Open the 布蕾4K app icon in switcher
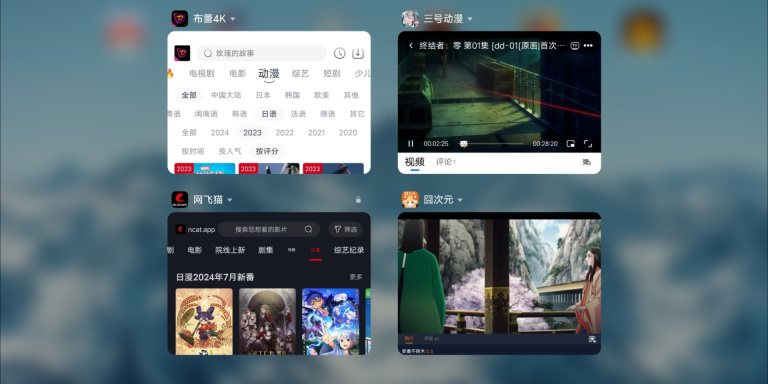The image size is (768, 384). click(x=180, y=19)
